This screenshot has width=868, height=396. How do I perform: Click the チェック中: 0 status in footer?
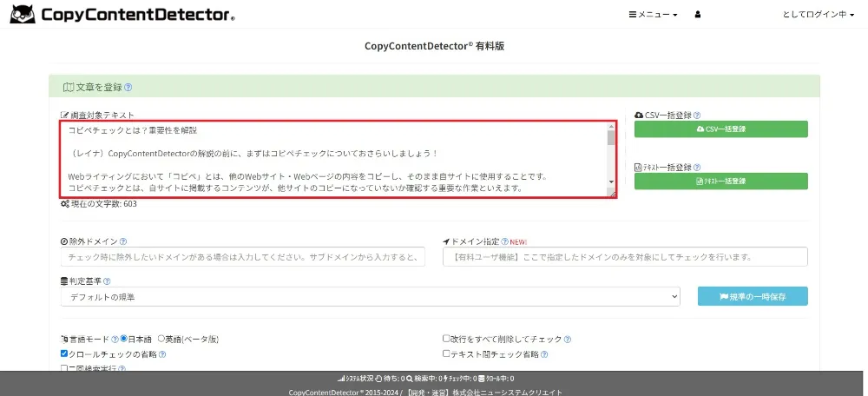(461, 379)
